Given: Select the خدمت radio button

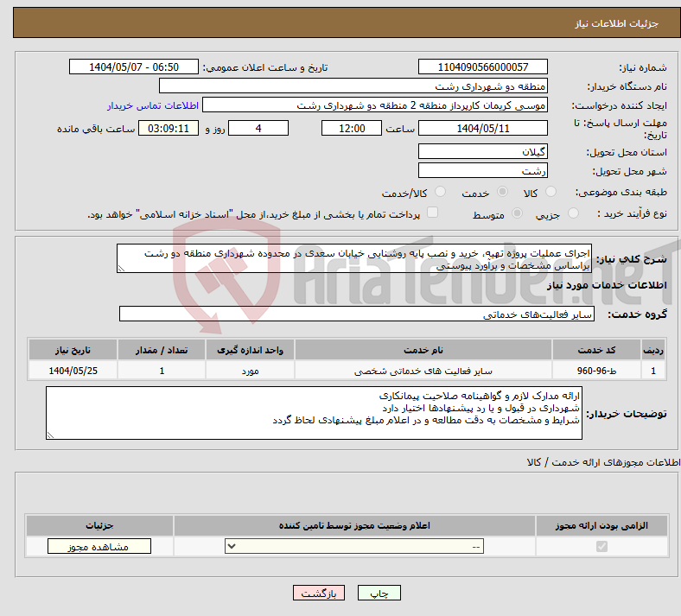Looking at the screenshot, I should point(502,192).
